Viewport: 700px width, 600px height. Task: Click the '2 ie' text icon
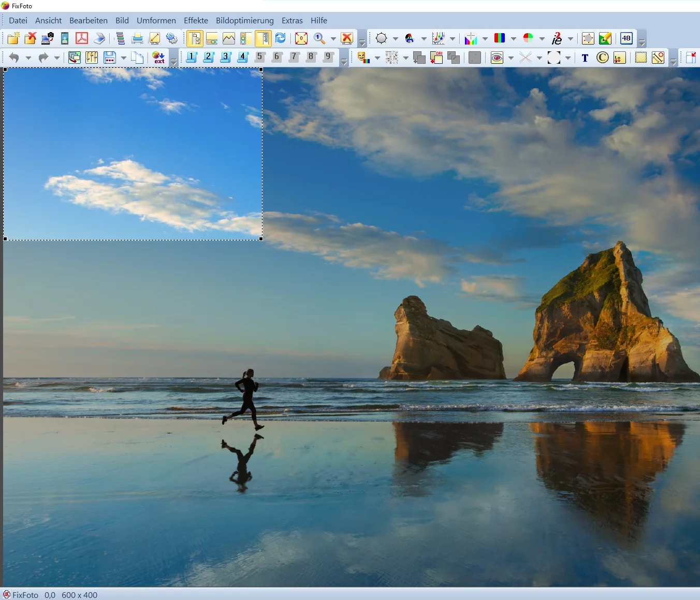point(557,38)
